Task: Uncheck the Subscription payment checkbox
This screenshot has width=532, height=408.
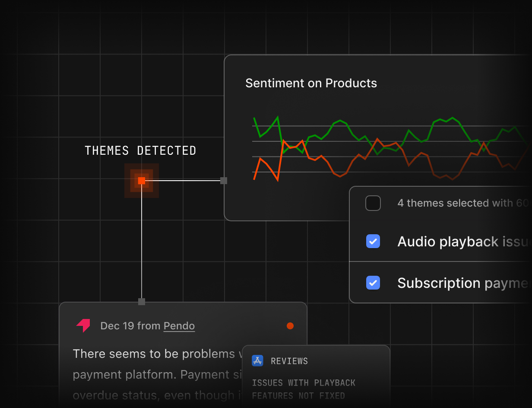Action: point(373,283)
